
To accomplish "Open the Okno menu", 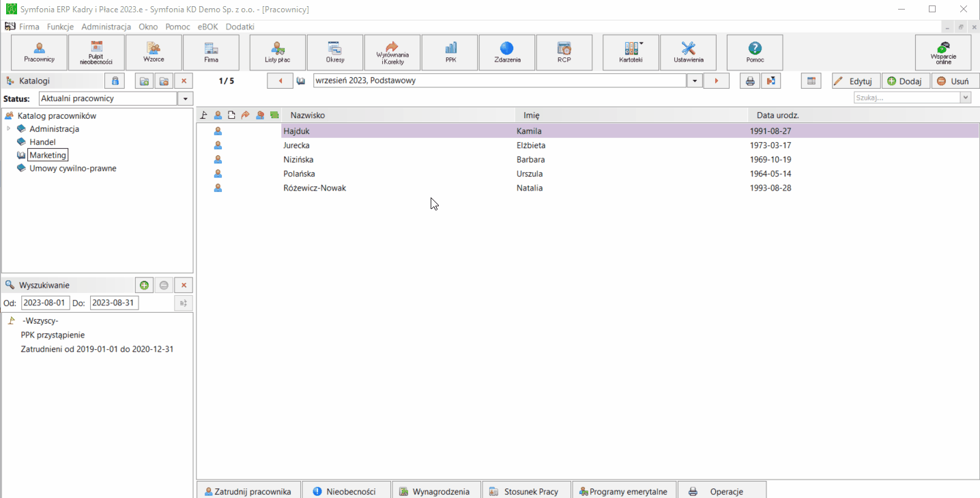I will (x=148, y=27).
